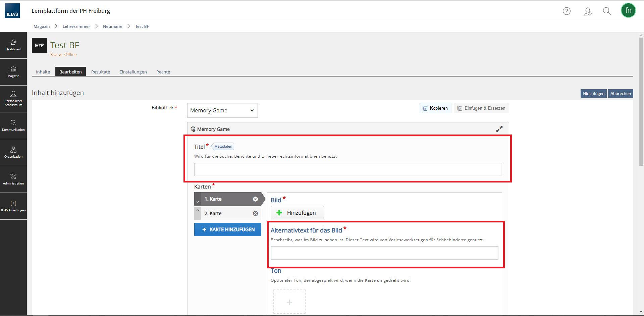Viewport: 644px width, 316px height.
Task: Open Persönlicher Arbeitsraum sidebar item
Action: point(13,99)
